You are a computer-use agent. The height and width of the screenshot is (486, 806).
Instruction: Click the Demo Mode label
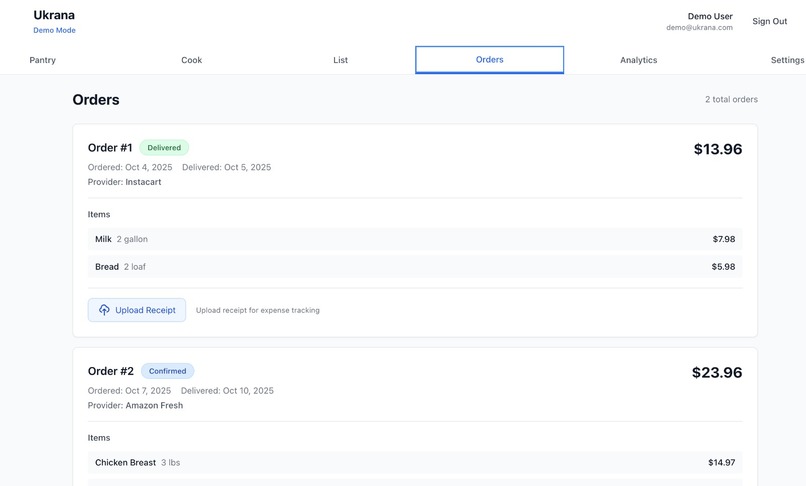54,30
